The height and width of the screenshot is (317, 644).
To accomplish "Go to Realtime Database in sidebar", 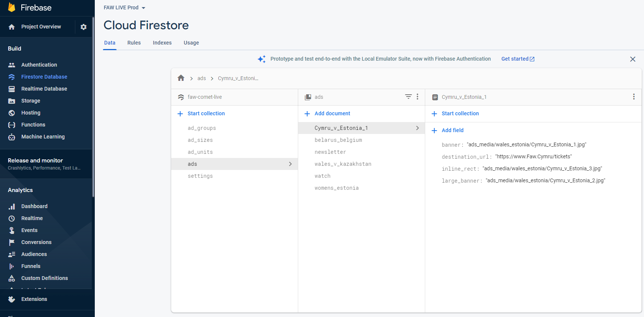I will 44,89.
